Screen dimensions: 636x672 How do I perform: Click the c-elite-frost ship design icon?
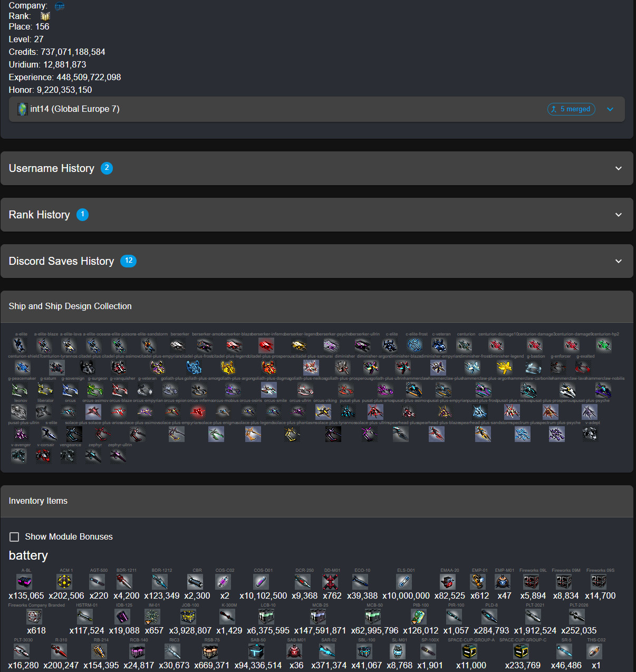pyautogui.click(x=415, y=345)
